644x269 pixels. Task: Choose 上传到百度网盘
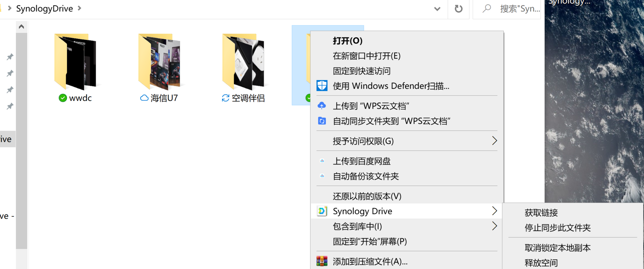click(x=407, y=161)
